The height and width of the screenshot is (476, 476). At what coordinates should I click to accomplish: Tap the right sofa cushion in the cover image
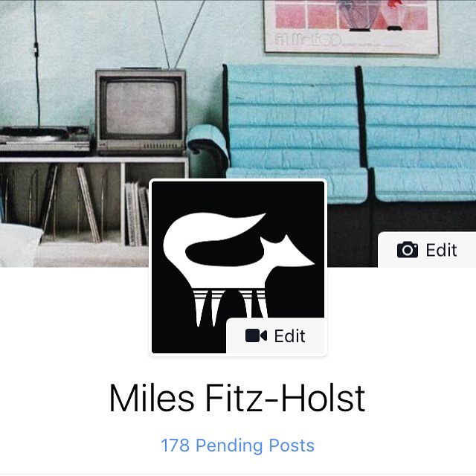click(x=419, y=134)
